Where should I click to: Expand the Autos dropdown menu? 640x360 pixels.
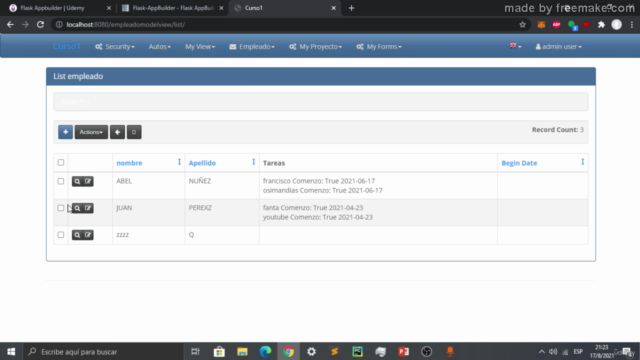click(160, 47)
